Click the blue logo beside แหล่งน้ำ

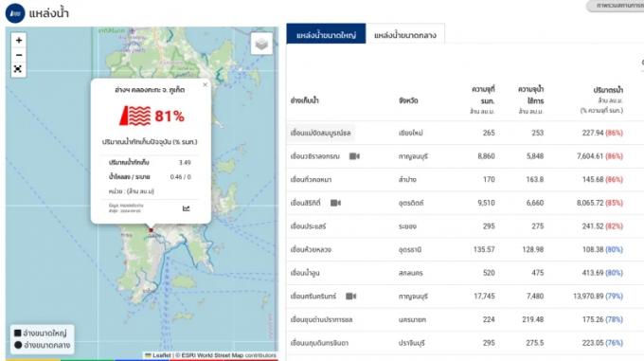click(15, 13)
